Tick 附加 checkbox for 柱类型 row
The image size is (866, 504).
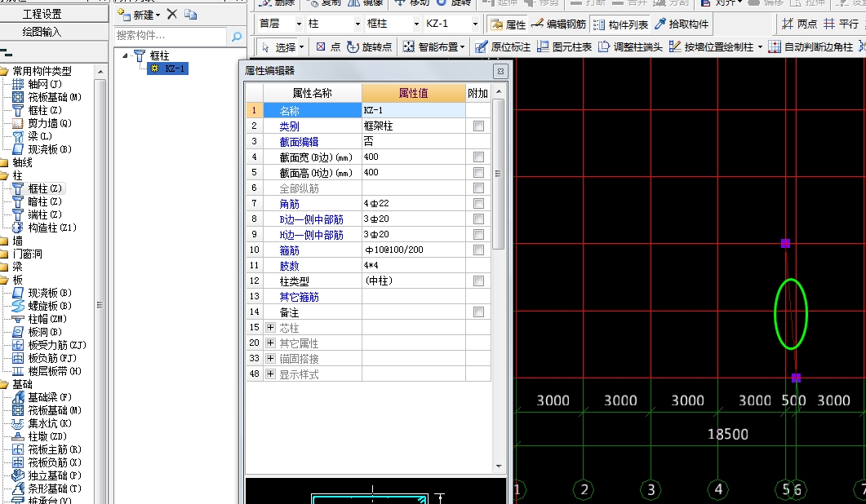click(x=478, y=281)
